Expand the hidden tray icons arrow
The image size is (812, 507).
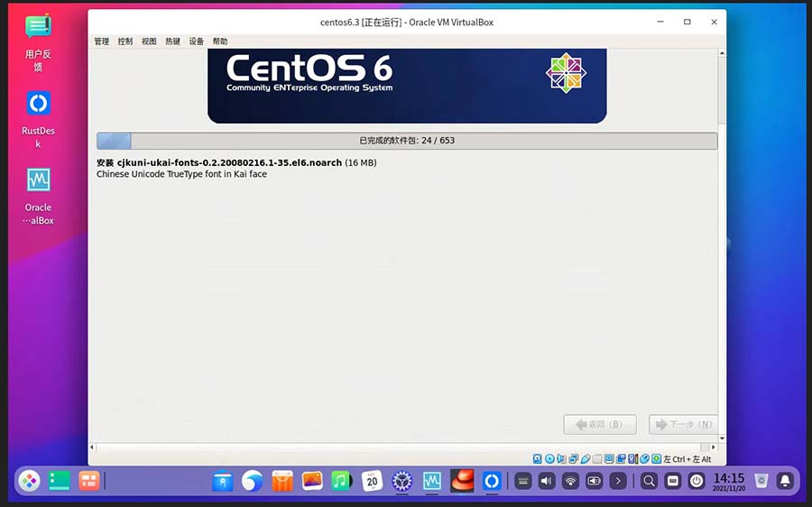click(617, 481)
